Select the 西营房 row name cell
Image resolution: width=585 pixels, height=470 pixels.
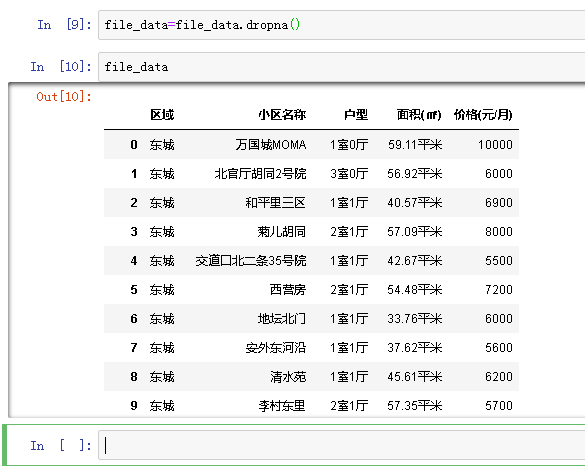click(288, 290)
